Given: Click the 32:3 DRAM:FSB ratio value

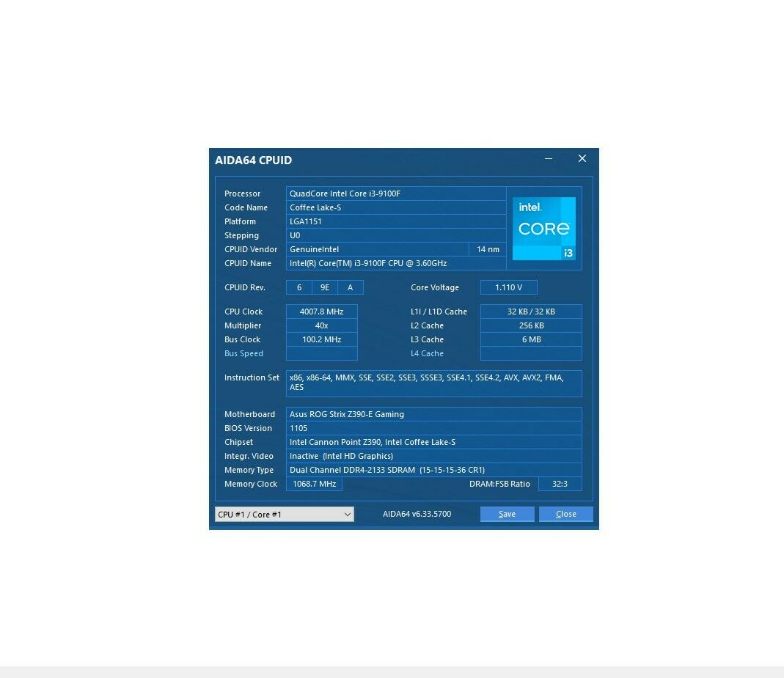Looking at the screenshot, I should click(x=560, y=484).
